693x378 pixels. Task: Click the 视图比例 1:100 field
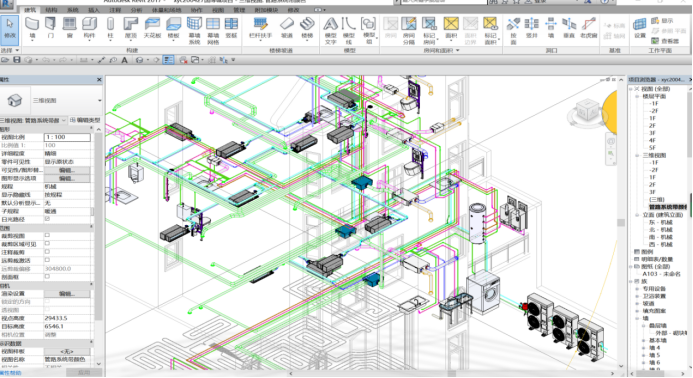(67, 137)
